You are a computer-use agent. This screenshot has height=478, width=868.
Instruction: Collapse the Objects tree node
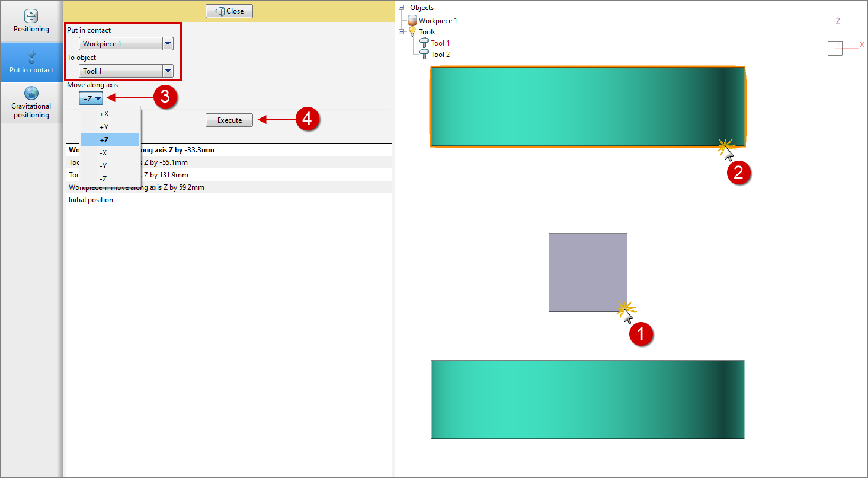click(x=402, y=8)
